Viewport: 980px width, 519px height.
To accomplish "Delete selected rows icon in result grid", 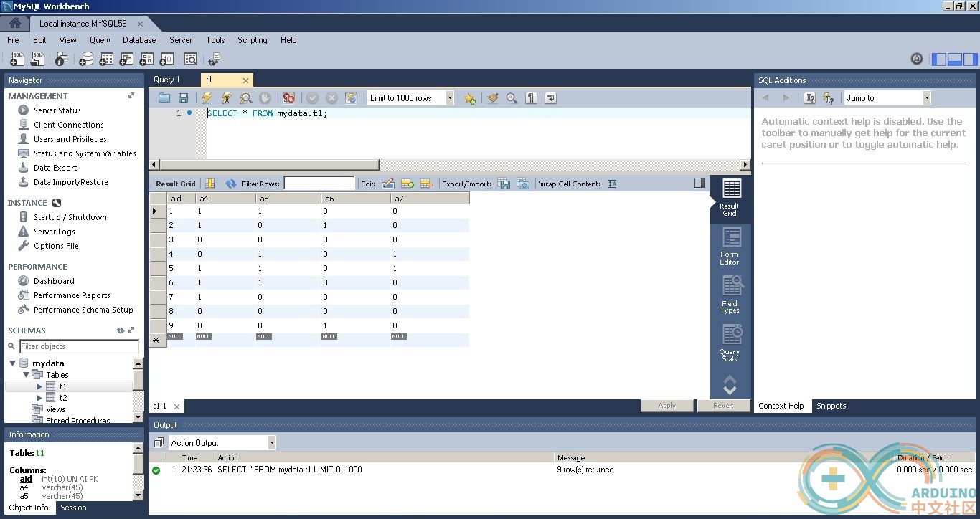I will pyautogui.click(x=427, y=184).
